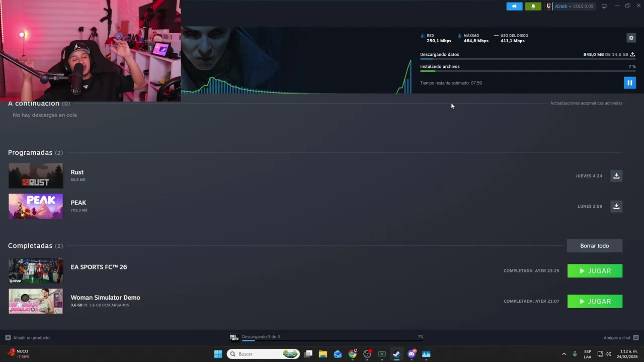Open the ESP LAA language selector

click(588, 354)
